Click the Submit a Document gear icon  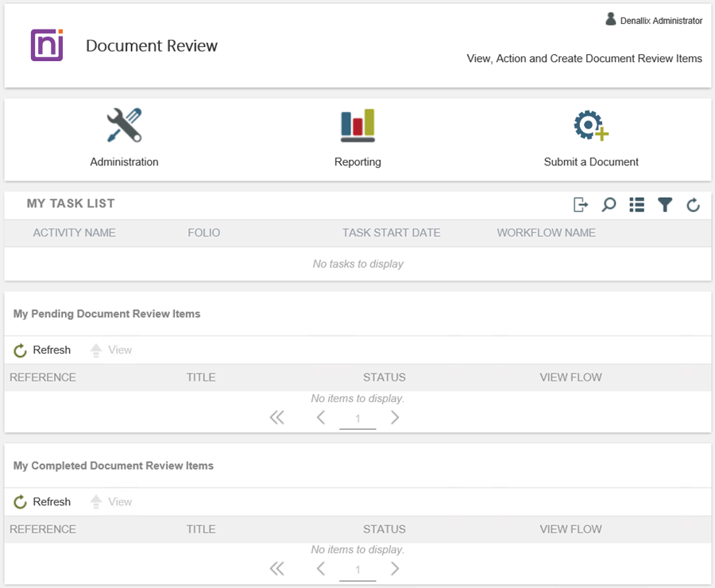(591, 126)
